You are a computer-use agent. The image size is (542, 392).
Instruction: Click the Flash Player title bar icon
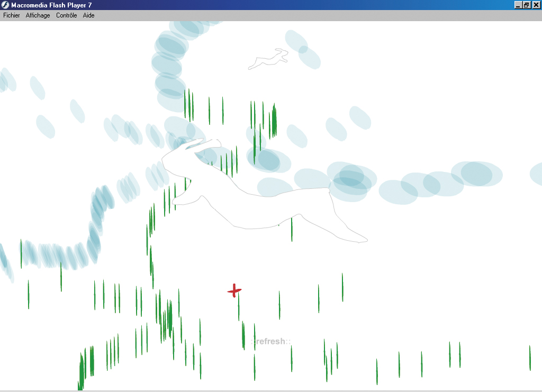pos(5,5)
